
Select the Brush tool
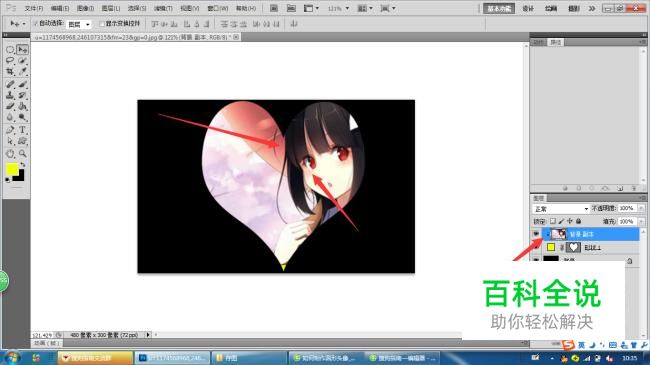click(x=22, y=85)
